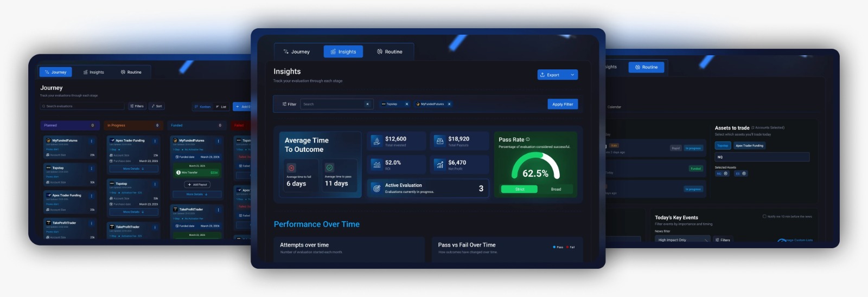868x297 pixels.
Task: Click the In Progress column header
Action: tap(133, 125)
